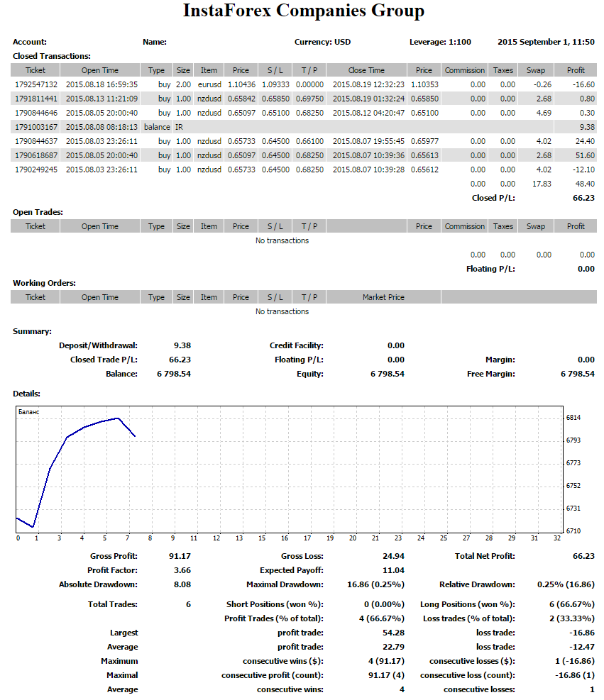Click the Profit Factor value 3.66
This screenshot has width=604, height=700.
point(182,570)
